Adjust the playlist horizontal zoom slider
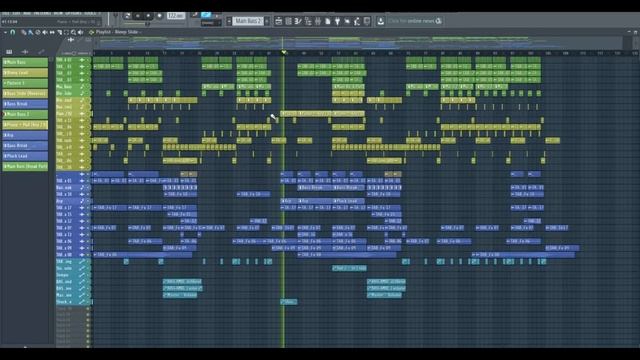This screenshot has height=360, width=640. coord(76,53)
